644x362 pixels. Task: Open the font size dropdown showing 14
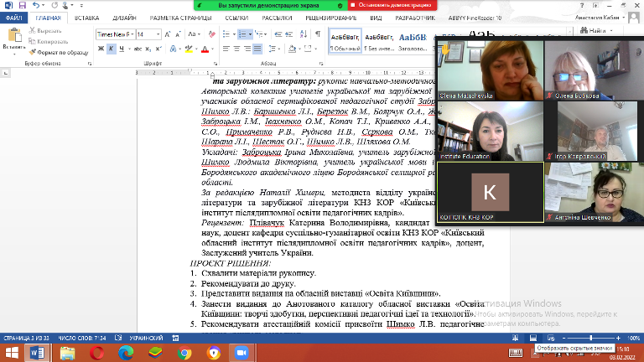158,34
